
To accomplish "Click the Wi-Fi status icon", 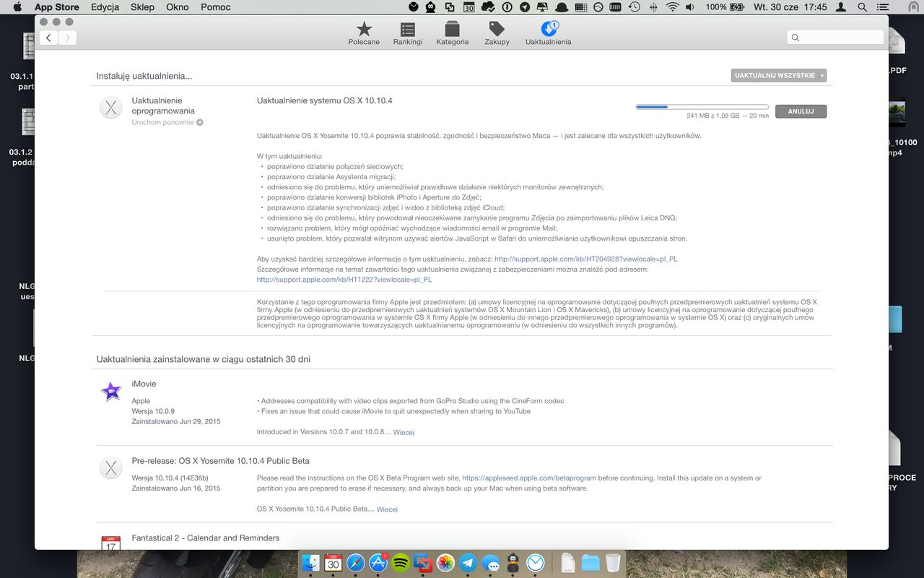I will 673,7.
